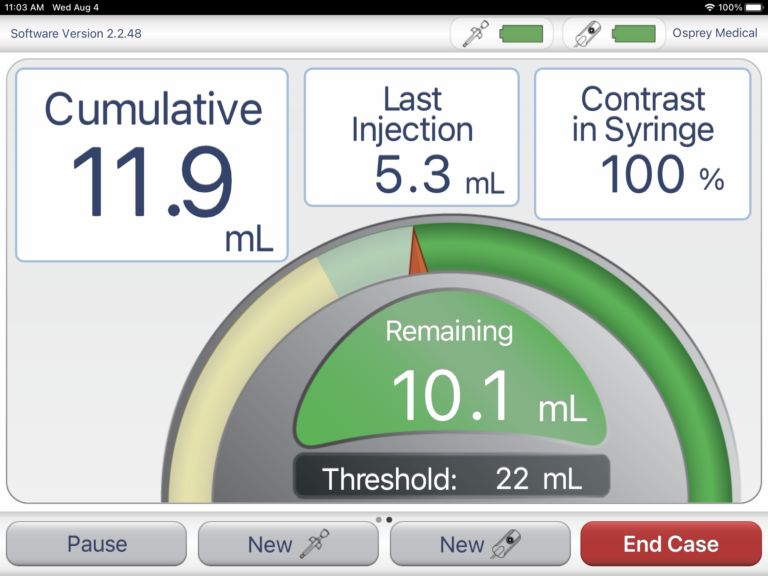This screenshot has height=576, width=768.
Task: Tap the module device icon in the header
Action: tap(587, 34)
